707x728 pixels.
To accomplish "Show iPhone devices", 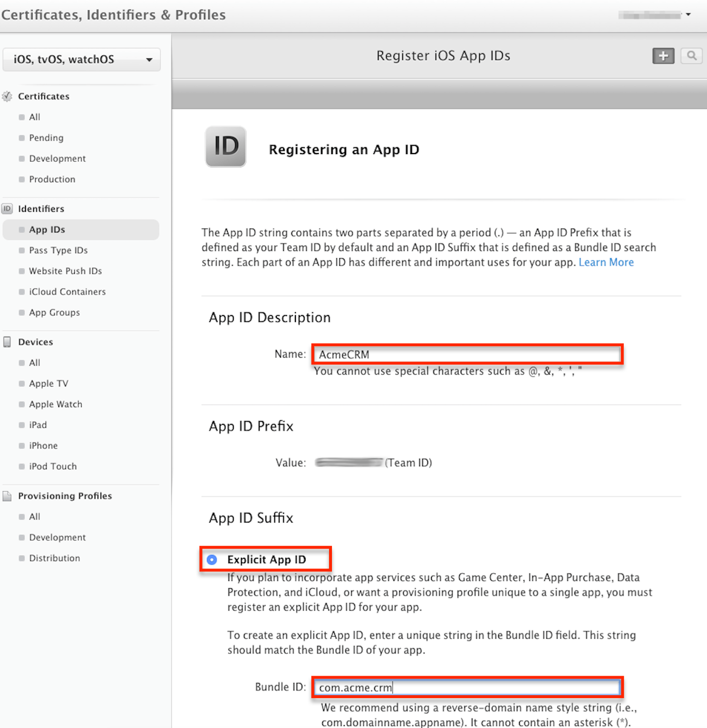I will pos(44,446).
